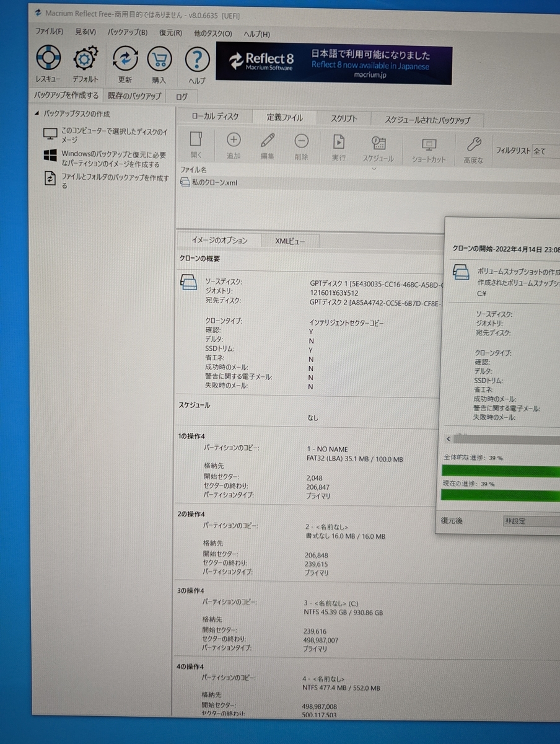
Task: Click the ショートカット shortcut icon
Action: [429, 144]
